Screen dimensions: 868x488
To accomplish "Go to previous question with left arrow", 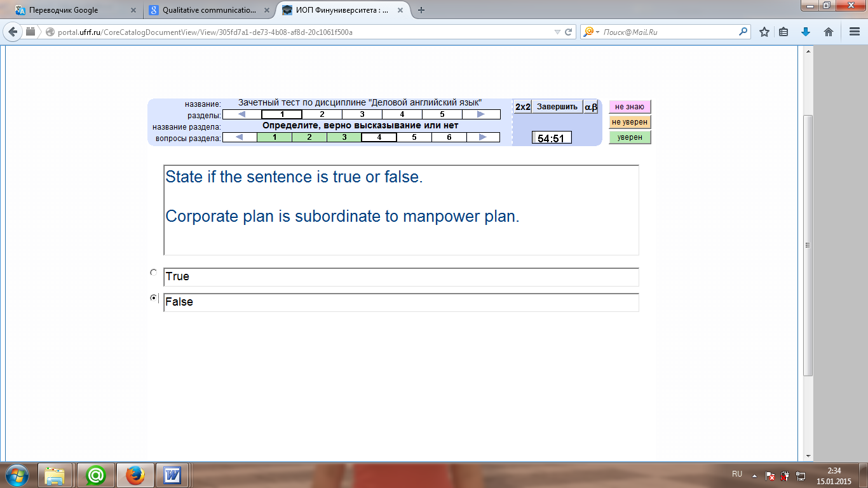I will (240, 137).
